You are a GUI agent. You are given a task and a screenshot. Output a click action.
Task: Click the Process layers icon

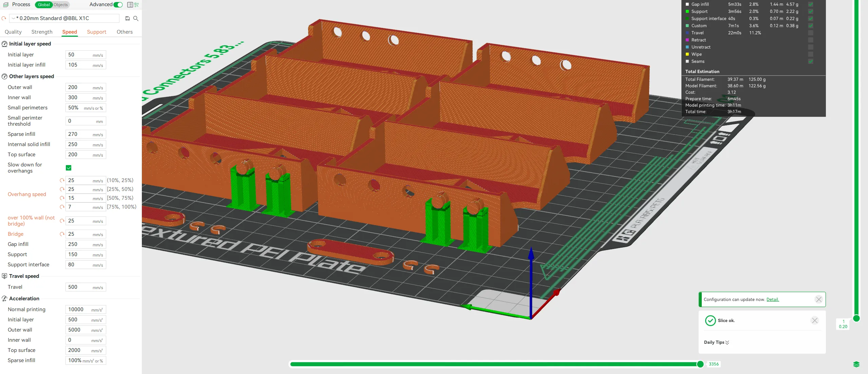[6, 5]
